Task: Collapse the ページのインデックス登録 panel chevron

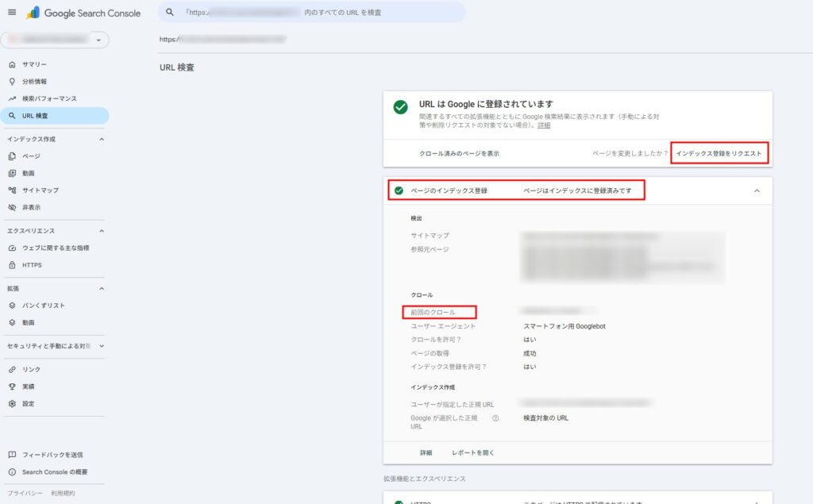Action: [757, 190]
